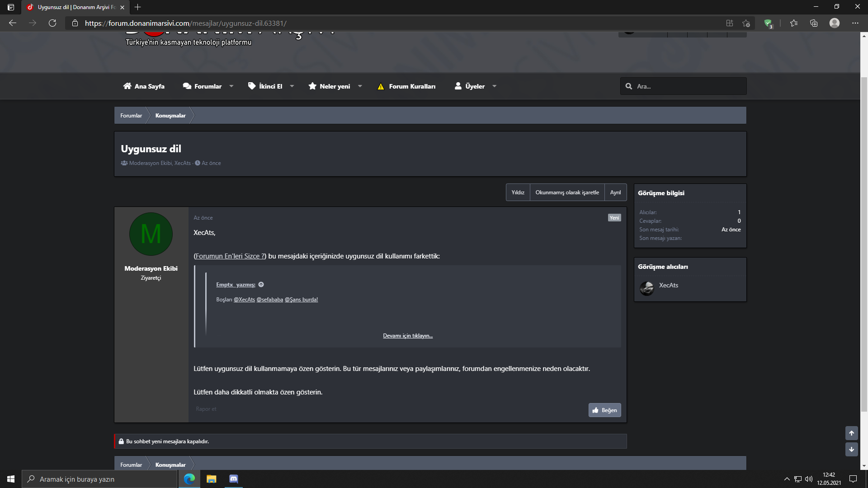
Task: Expand quote via Devamı için tıklayın
Action: coord(408,336)
